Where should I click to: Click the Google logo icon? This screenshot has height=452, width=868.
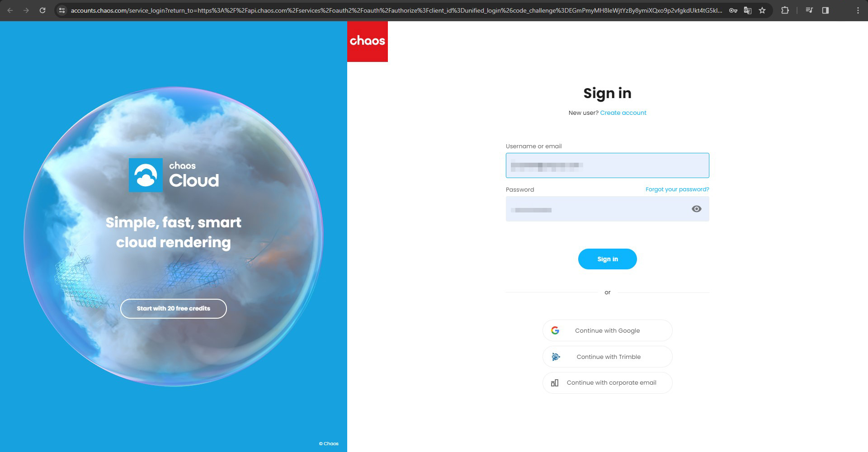[x=555, y=330]
